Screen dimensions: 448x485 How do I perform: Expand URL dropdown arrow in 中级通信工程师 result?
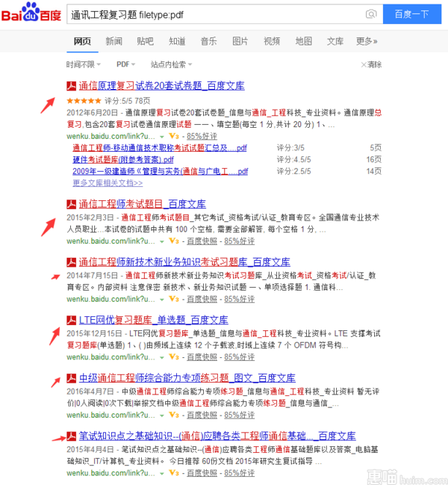point(161,416)
